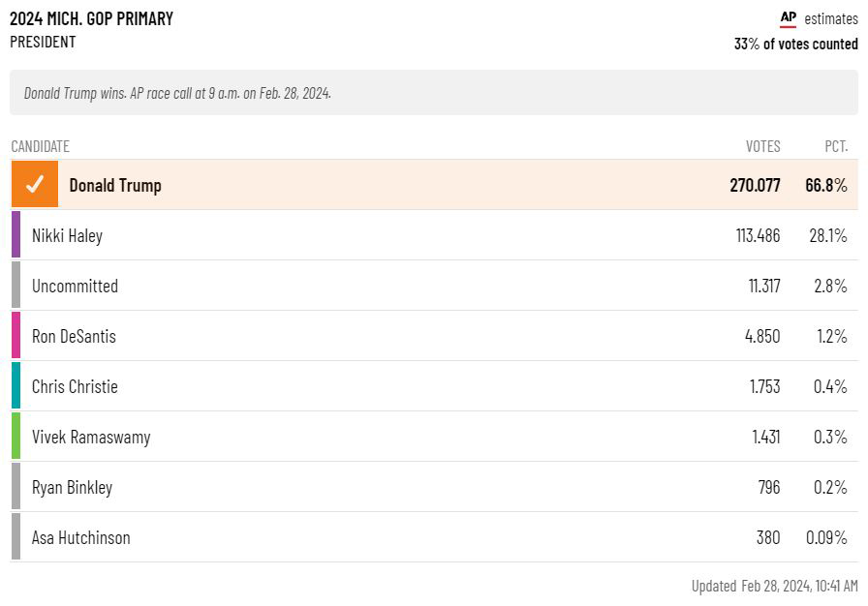Click the "estimates" label next to AP
Viewport: 868px width, 606px height.
tap(830, 18)
